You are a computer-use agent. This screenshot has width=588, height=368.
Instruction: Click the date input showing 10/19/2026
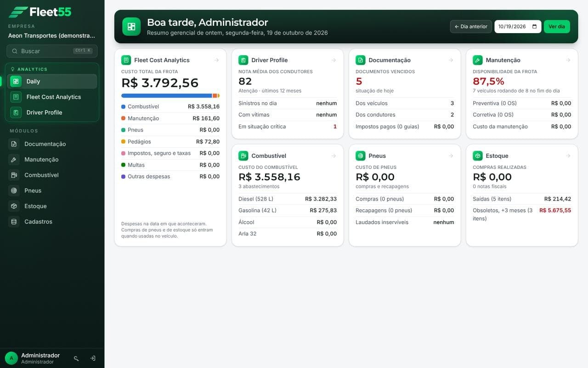pos(518,27)
